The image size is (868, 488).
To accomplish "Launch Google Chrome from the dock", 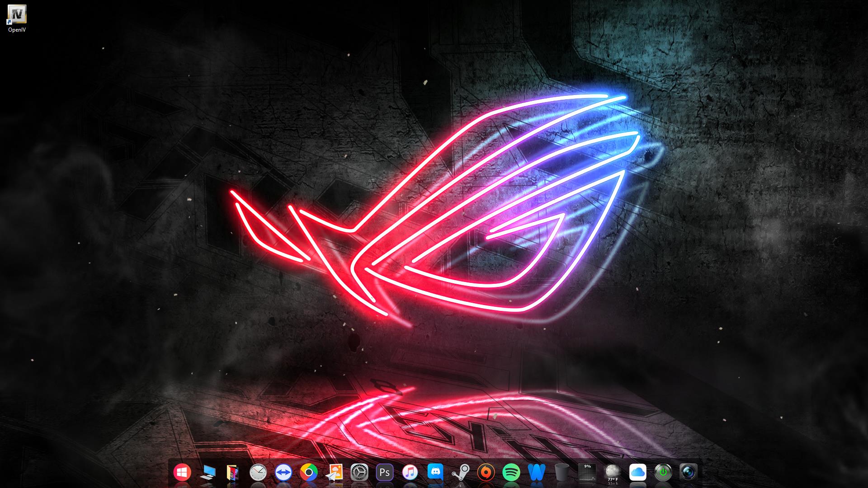I will [x=309, y=473].
